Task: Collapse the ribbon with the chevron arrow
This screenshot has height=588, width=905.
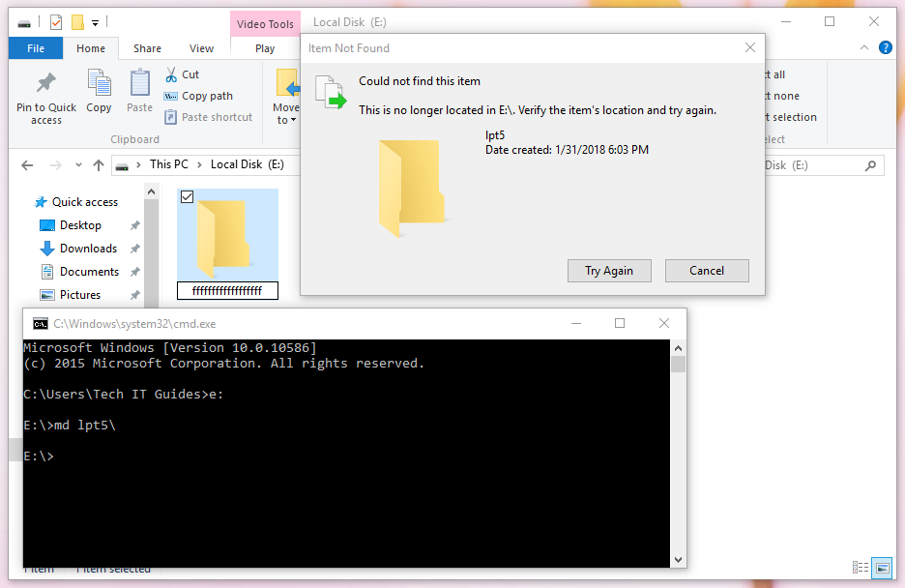Action: coord(863,47)
